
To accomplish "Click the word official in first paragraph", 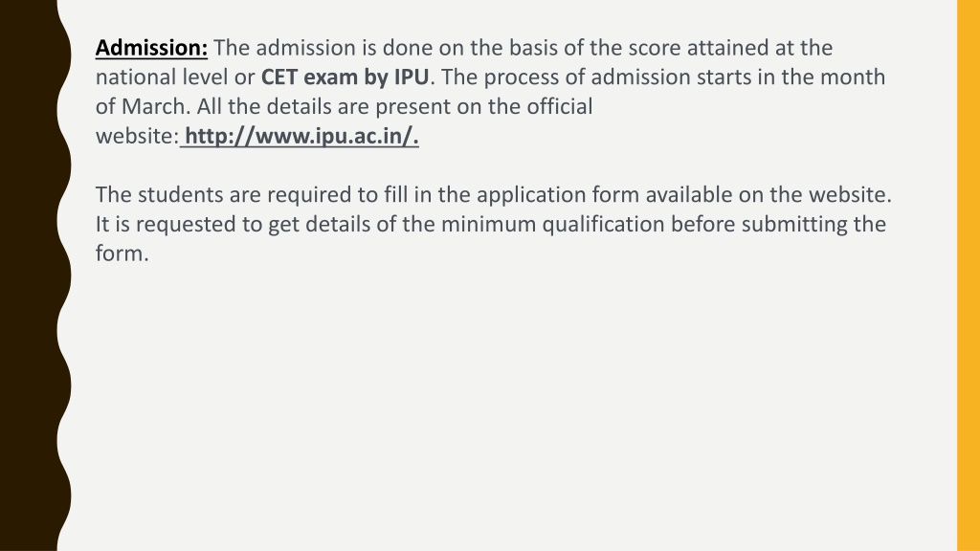I will coord(559,106).
